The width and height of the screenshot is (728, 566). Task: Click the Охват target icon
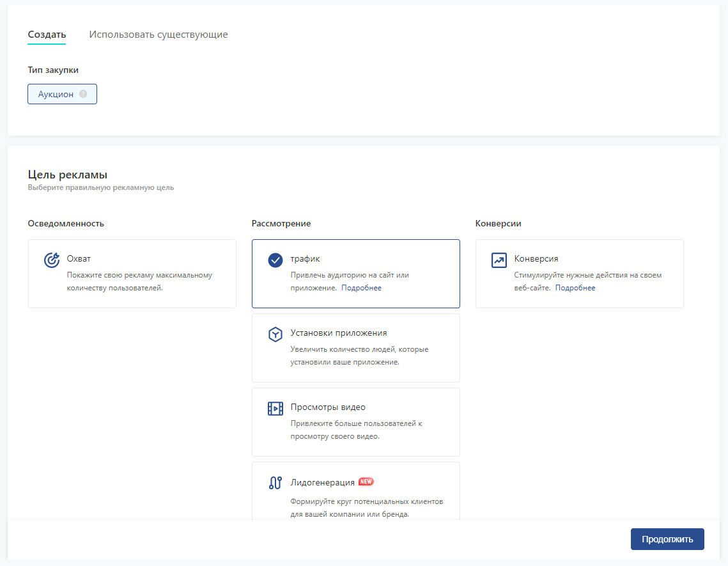point(51,260)
